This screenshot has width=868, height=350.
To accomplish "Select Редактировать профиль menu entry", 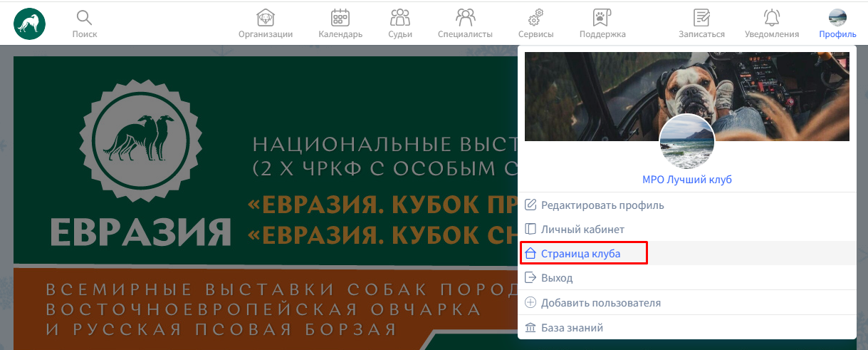I will 602,205.
